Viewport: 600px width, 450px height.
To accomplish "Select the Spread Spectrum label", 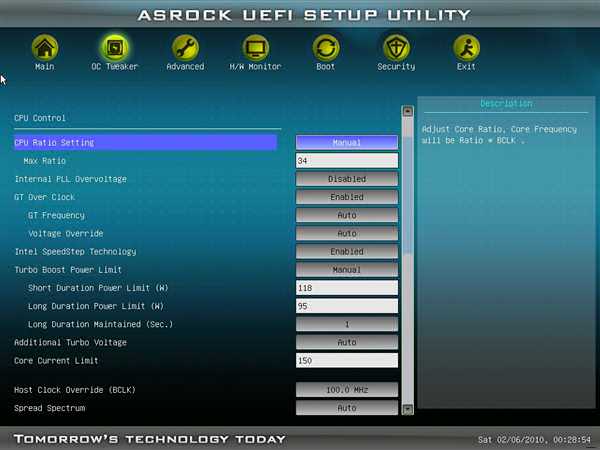I will pyautogui.click(x=49, y=408).
